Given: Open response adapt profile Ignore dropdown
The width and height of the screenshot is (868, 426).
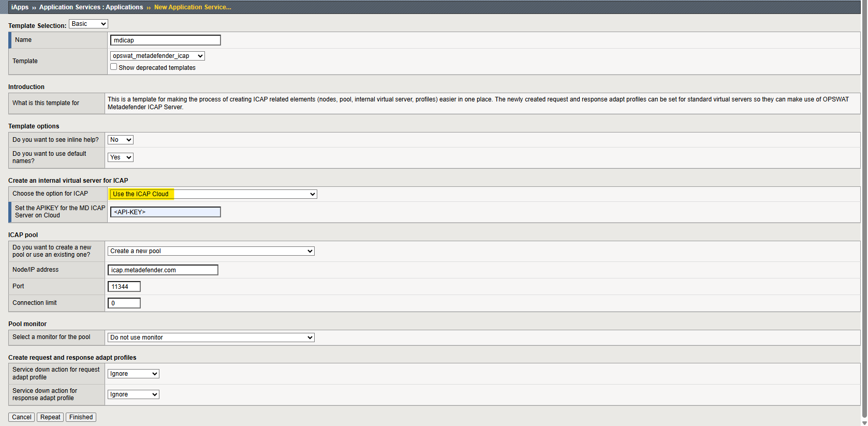Looking at the screenshot, I should pyautogui.click(x=133, y=394).
